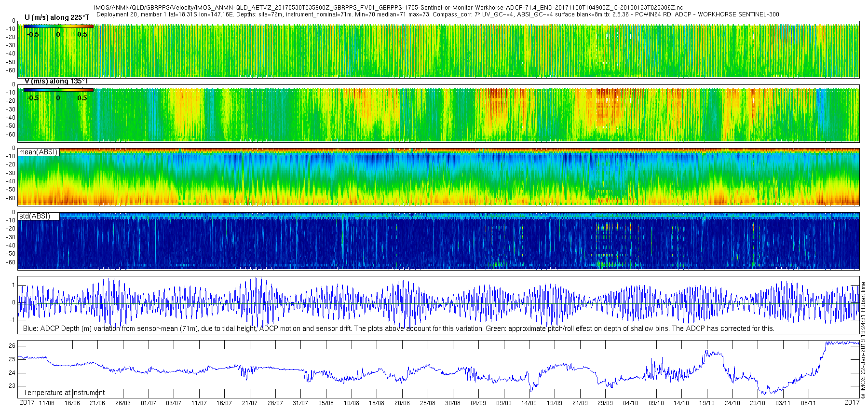The image size is (868, 410).
Task: Click the blue ADCP depth description caption
Action: 399,328
